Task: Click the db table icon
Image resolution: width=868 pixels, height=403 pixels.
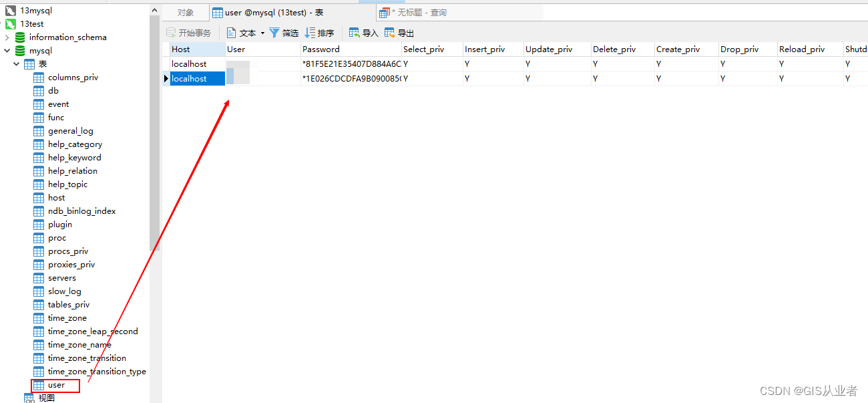Action: coord(39,91)
